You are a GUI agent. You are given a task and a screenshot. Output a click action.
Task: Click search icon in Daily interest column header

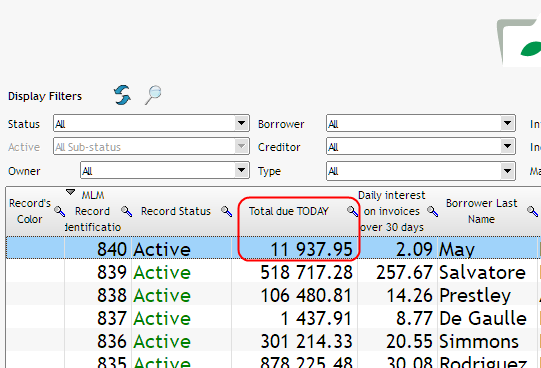432,211
